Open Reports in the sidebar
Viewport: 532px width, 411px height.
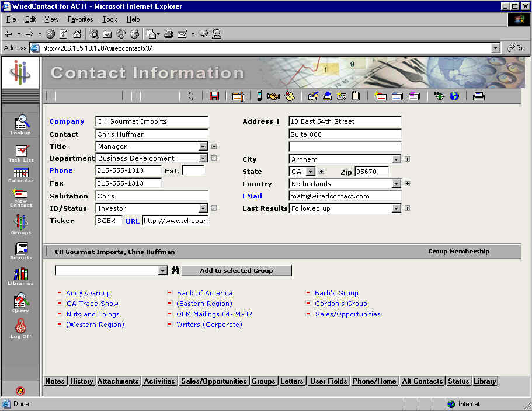click(20, 251)
